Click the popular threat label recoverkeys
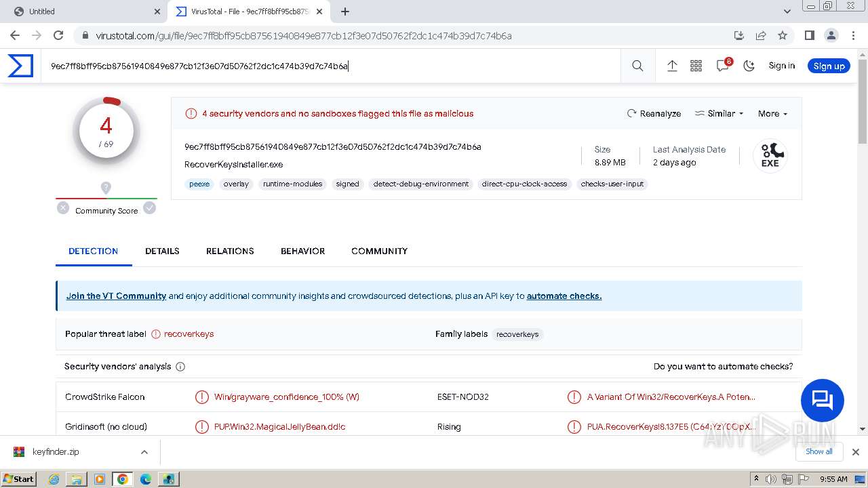Viewport: 868px width, 488px height. [x=189, y=334]
